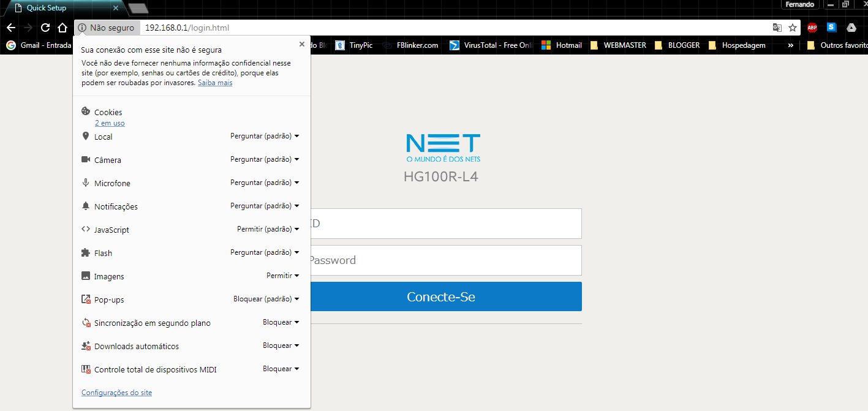This screenshot has width=868, height=411.
Task: Click the address bar URL
Action: [187, 28]
